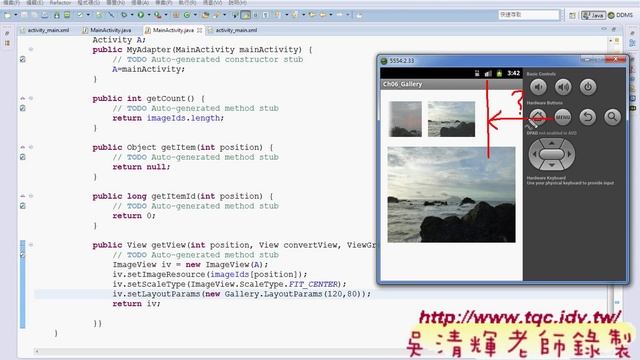The width and height of the screenshot is (640, 360).
Task: Click the large seascape preview image
Action: (x=451, y=195)
